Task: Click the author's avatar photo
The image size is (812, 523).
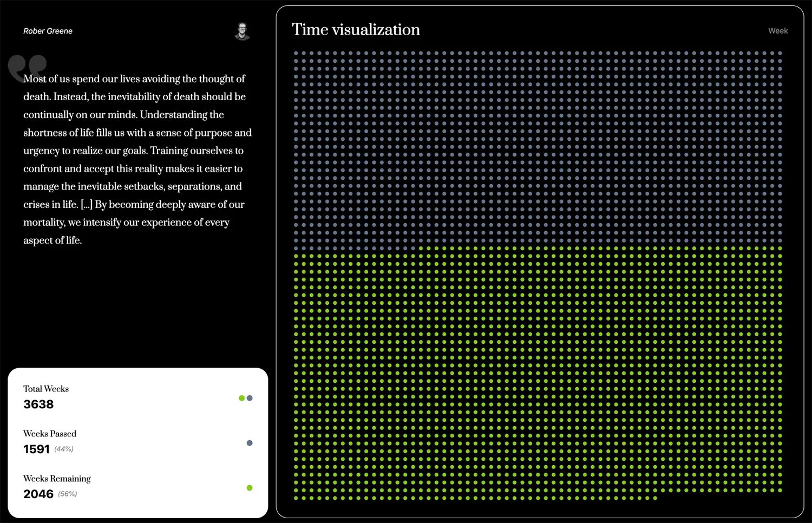Action: click(242, 31)
